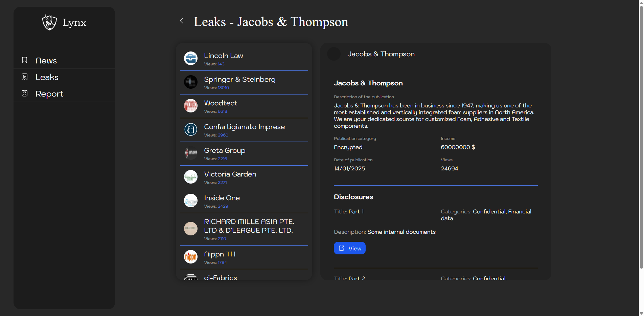Click the Report checklist icon in sidebar
This screenshot has width=644, height=316.
tap(25, 93)
